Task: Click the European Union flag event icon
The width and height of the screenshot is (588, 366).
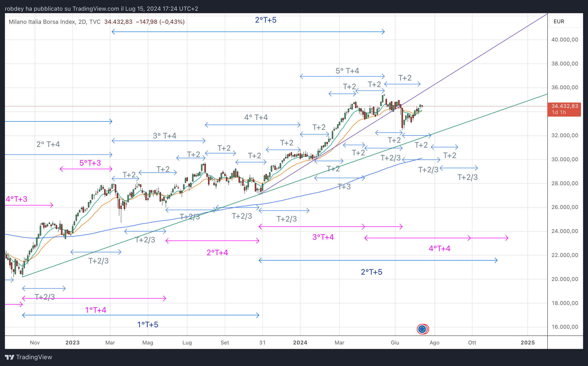Action: pyautogui.click(x=422, y=329)
